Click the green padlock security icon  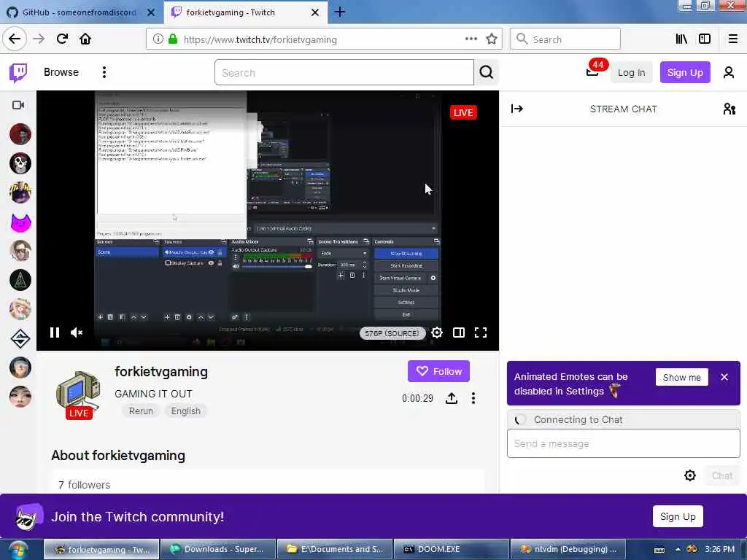coord(173,39)
